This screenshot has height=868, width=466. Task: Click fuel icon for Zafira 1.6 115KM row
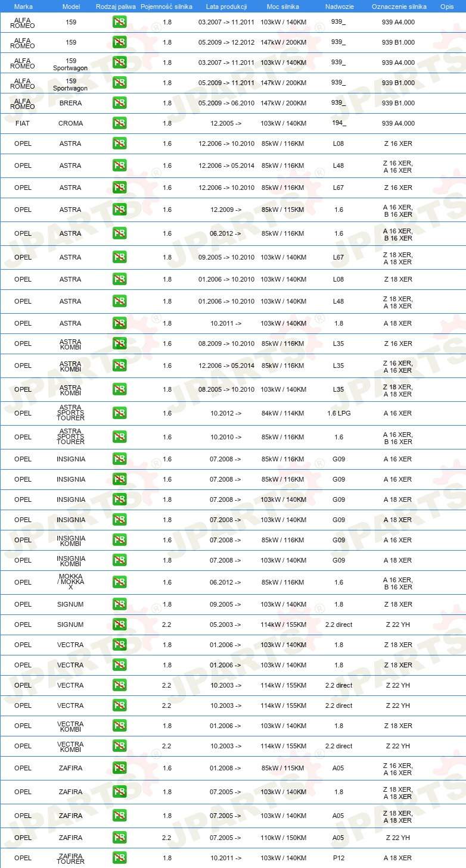point(119,768)
